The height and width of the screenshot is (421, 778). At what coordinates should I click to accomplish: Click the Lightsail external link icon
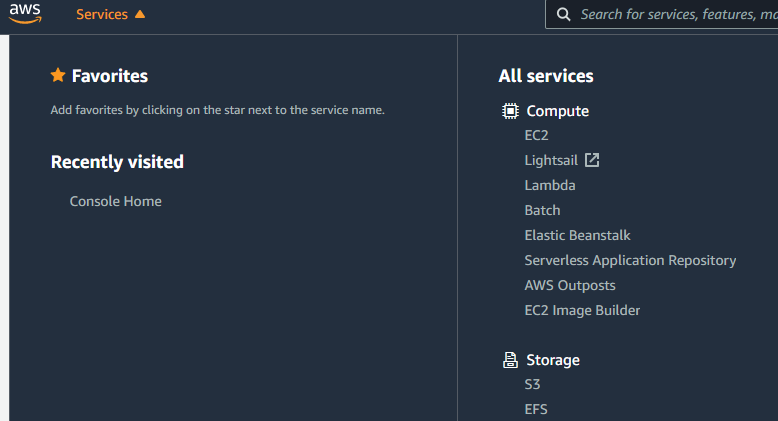tap(592, 160)
